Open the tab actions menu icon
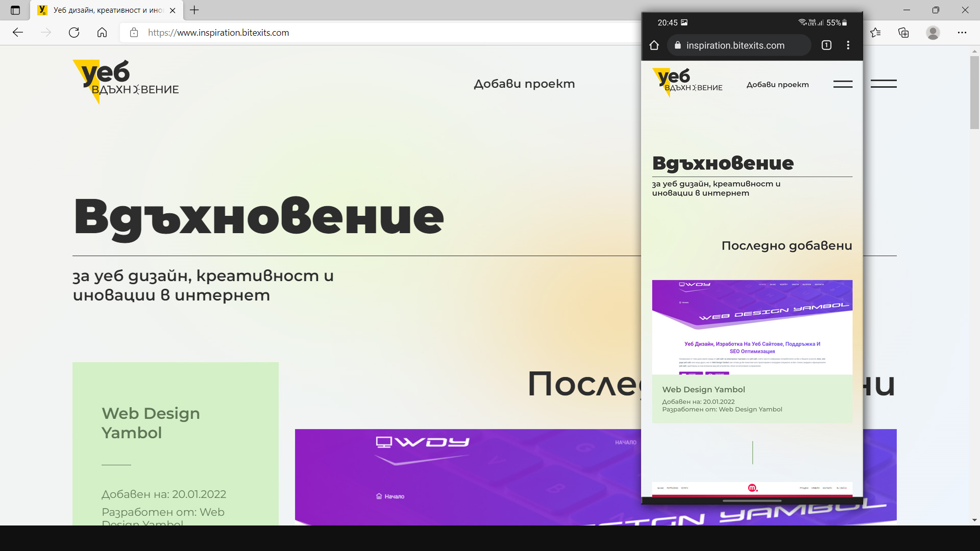Viewport: 980px width, 551px height. (15, 10)
